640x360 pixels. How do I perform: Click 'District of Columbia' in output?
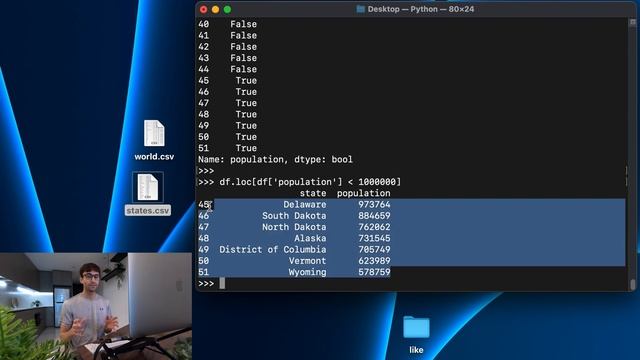(x=273, y=249)
